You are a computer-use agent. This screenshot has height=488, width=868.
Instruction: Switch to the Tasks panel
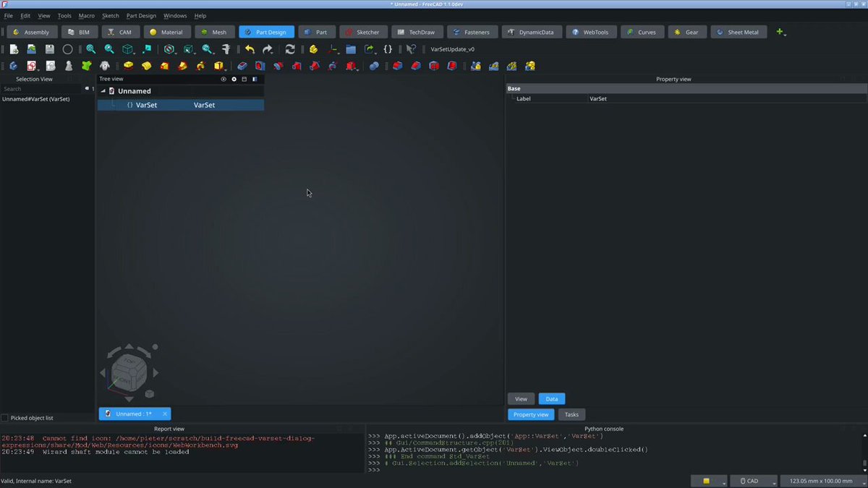click(571, 414)
